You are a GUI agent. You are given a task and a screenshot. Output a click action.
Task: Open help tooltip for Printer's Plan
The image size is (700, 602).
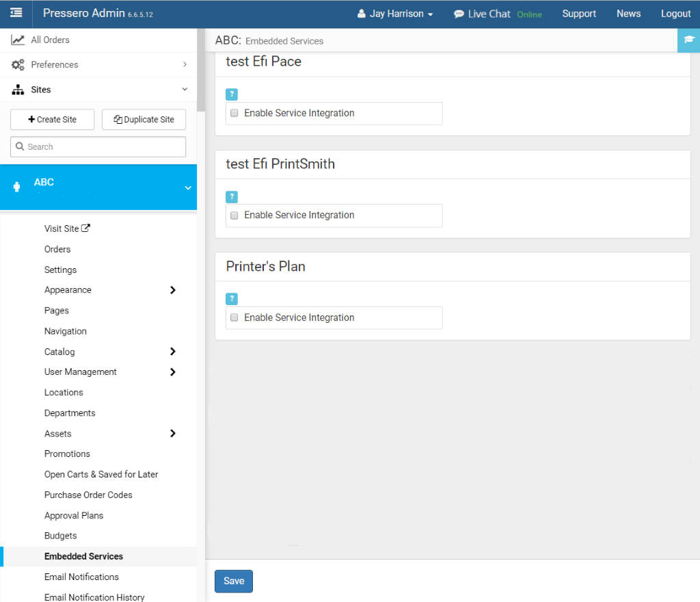click(232, 299)
